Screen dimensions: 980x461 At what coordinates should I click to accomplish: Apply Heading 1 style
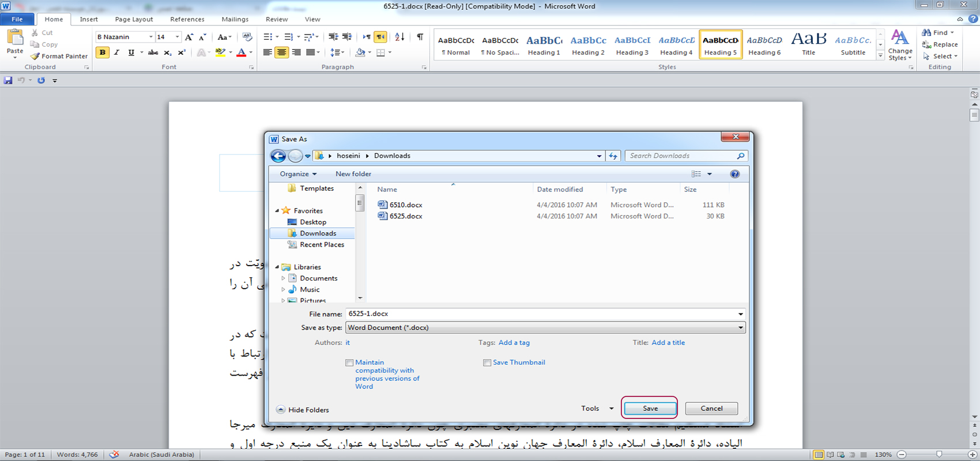(x=544, y=44)
